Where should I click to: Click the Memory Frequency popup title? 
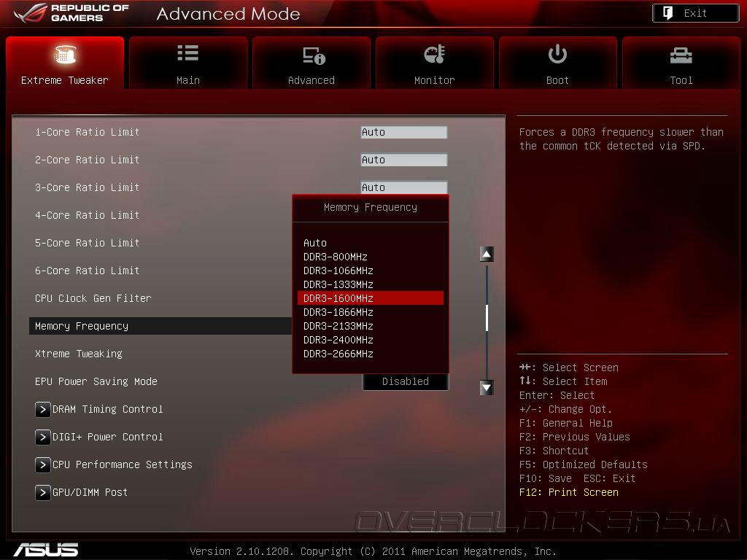pos(370,208)
